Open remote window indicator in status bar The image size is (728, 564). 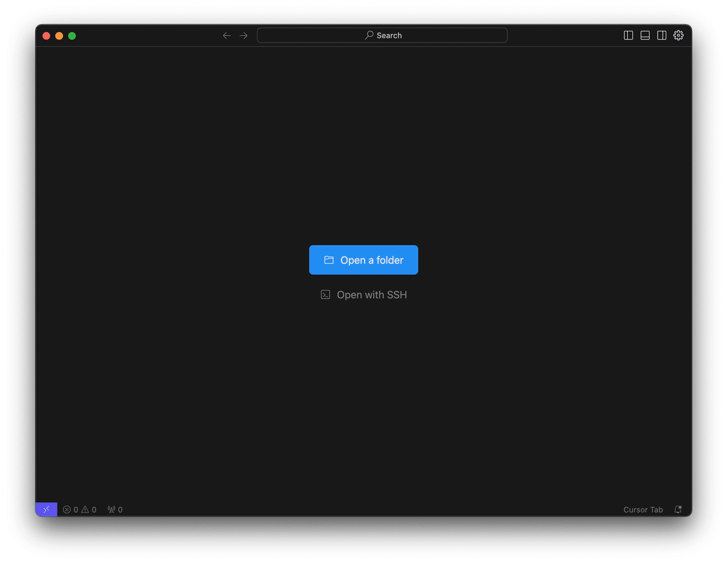click(x=46, y=509)
